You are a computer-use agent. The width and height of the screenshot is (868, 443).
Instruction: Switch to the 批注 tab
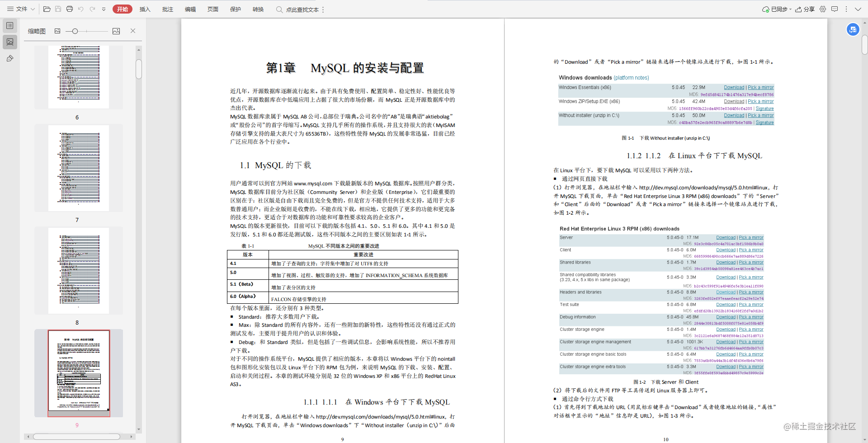click(x=168, y=9)
